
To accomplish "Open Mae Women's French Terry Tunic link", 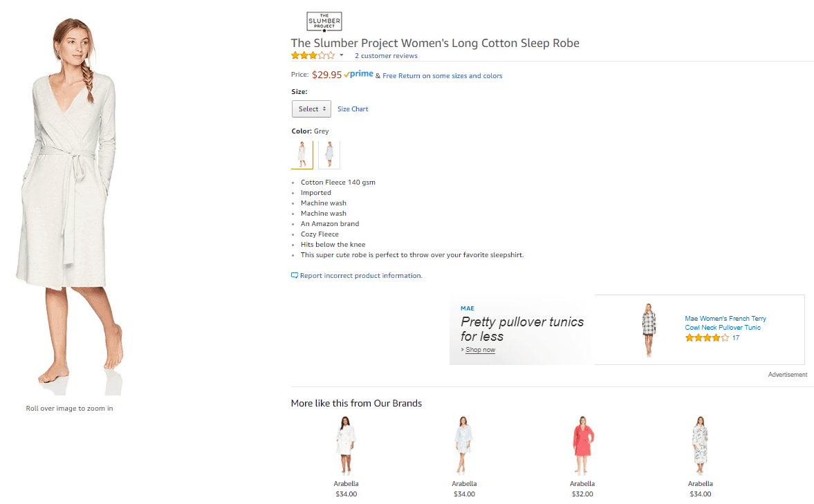I will click(x=725, y=323).
